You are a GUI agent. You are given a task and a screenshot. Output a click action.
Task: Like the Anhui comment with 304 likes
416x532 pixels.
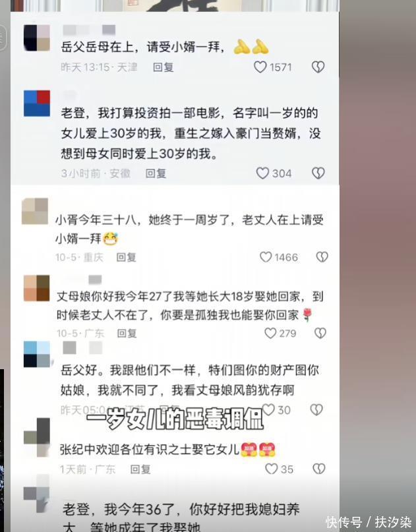coord(262,173)
